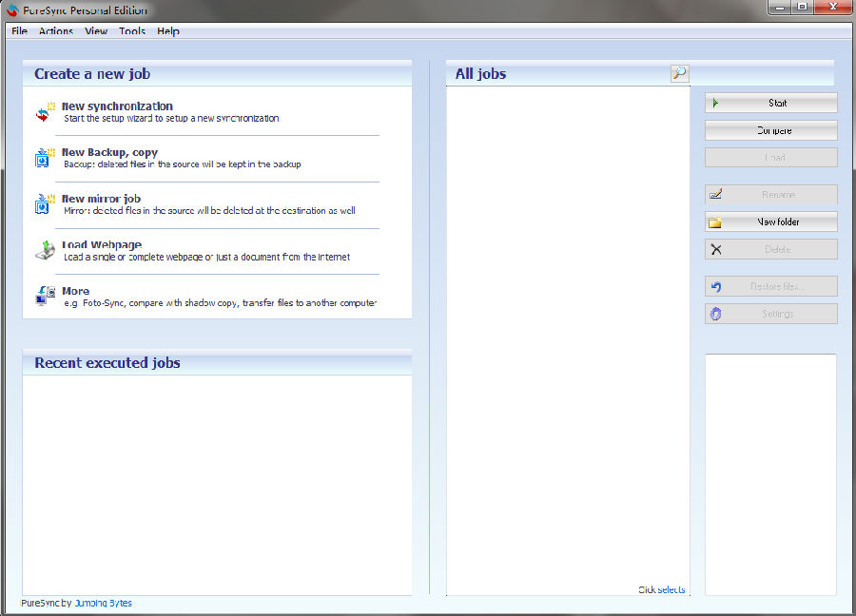Click inside the Recent executed jobs list

coord(217,483)
